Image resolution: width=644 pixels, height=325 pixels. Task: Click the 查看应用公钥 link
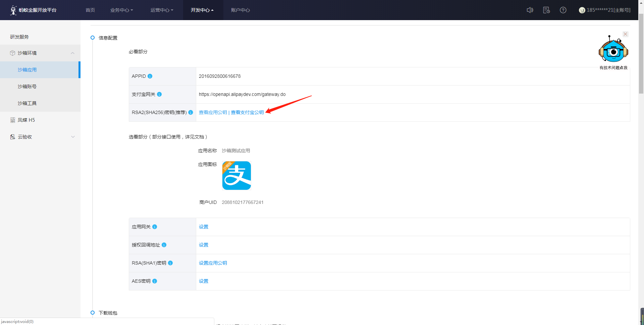click(x=213, y=112)
